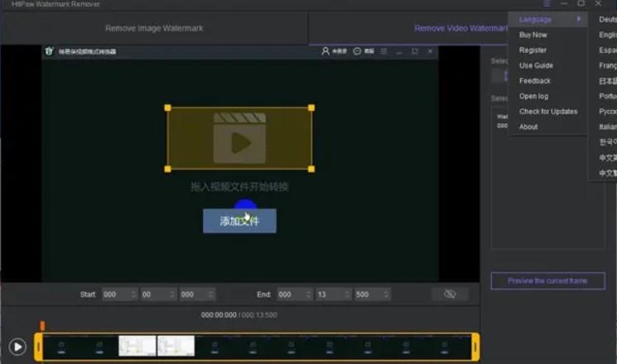Viewport: 617px width, 364px height.
Task: Play the video with the play button
Action: tap(17, 347)
